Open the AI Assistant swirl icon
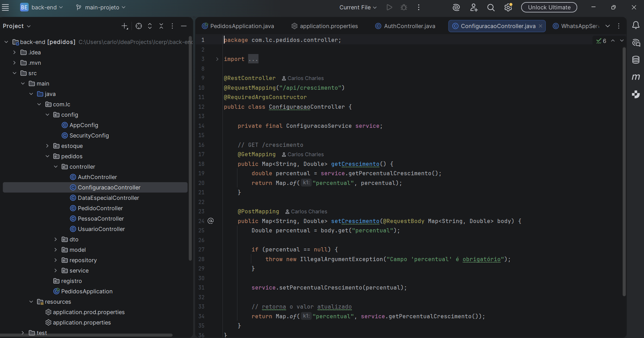Screen dimensions: 644x338 456,7
